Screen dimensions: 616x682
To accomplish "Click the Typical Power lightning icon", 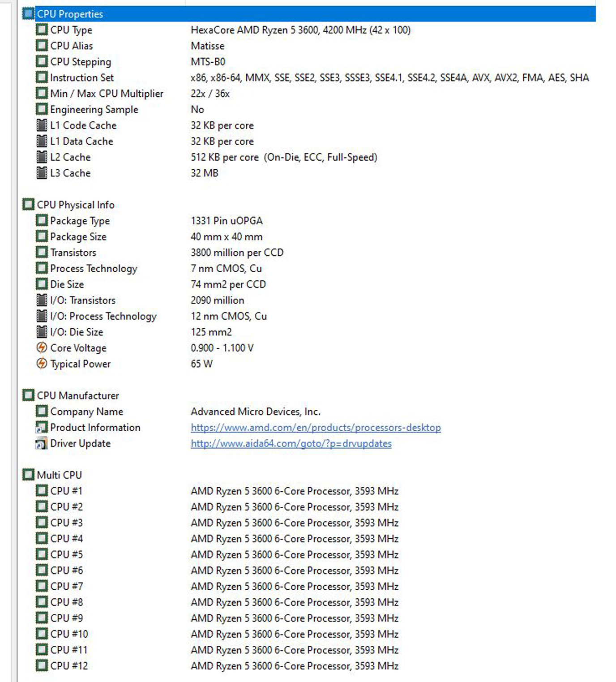I will [42, 363].
